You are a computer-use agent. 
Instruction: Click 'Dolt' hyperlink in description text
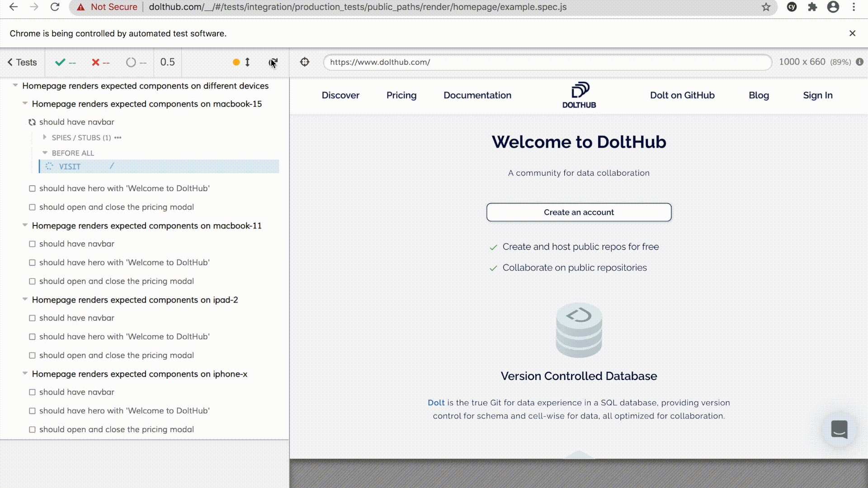tap(436, 402)
